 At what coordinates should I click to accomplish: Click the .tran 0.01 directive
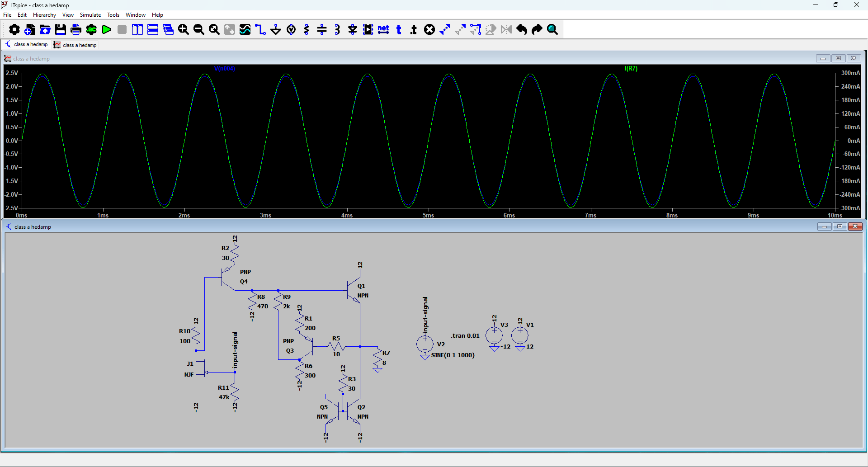pyautogui.click(x=465, y=335)
